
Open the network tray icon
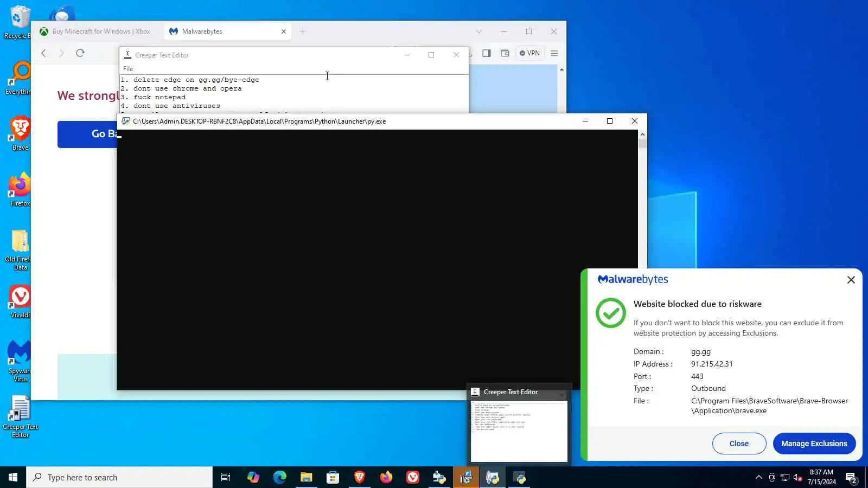click(x=785, y=477)
